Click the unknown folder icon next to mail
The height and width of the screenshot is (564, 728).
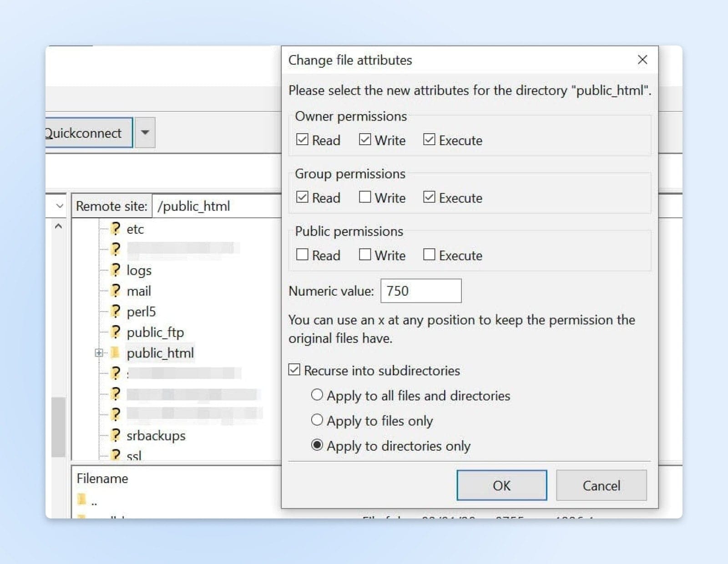point(116,291)
